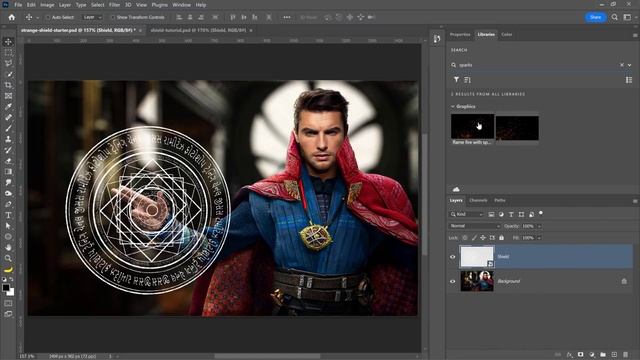Screen dimensions: 640x360
Task: Select the Eyedropper tool
Action: (8, 107)
